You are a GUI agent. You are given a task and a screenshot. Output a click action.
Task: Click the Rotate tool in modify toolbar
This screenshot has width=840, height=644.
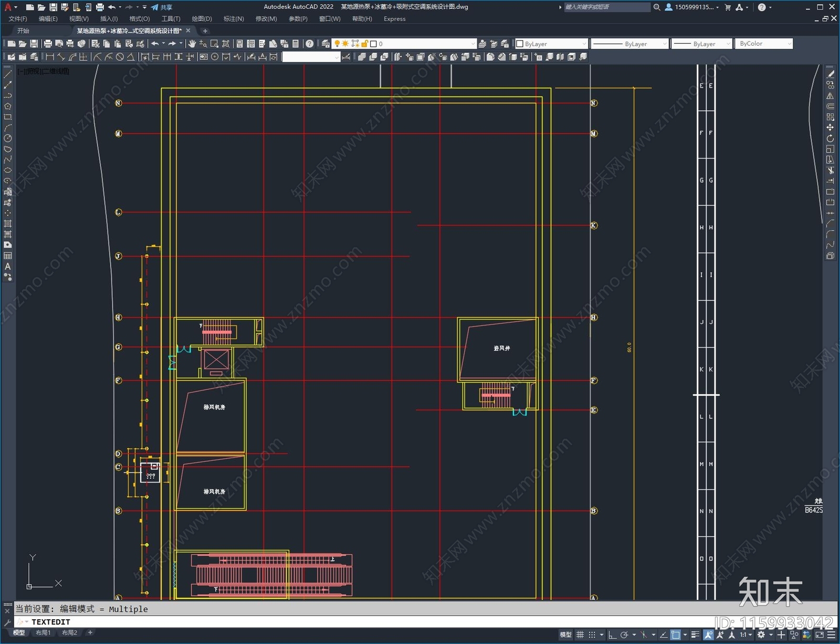pos(830,139)
